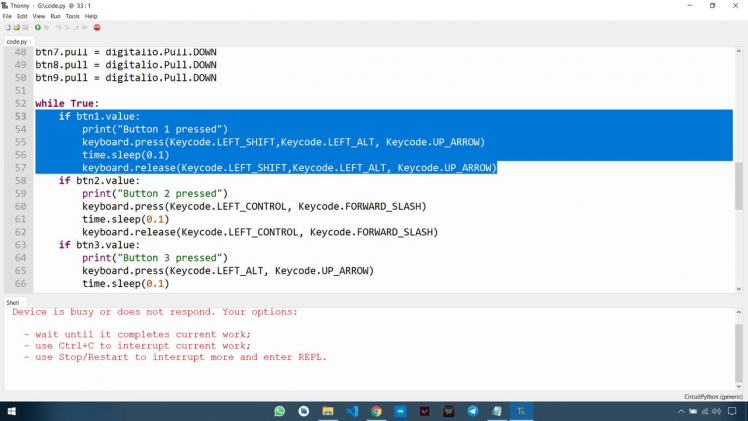Click the New file toolbar icon

(x=7, y=27)
